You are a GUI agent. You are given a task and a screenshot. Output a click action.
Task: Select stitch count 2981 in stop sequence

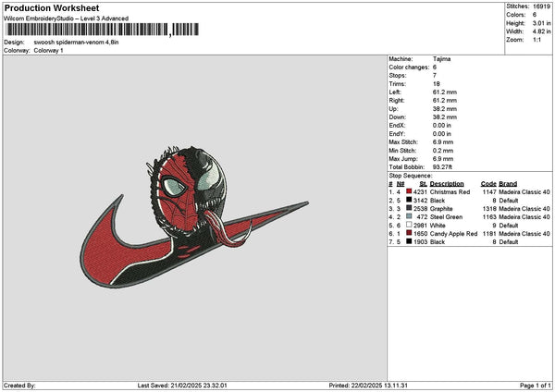click(x=420, y=226)
